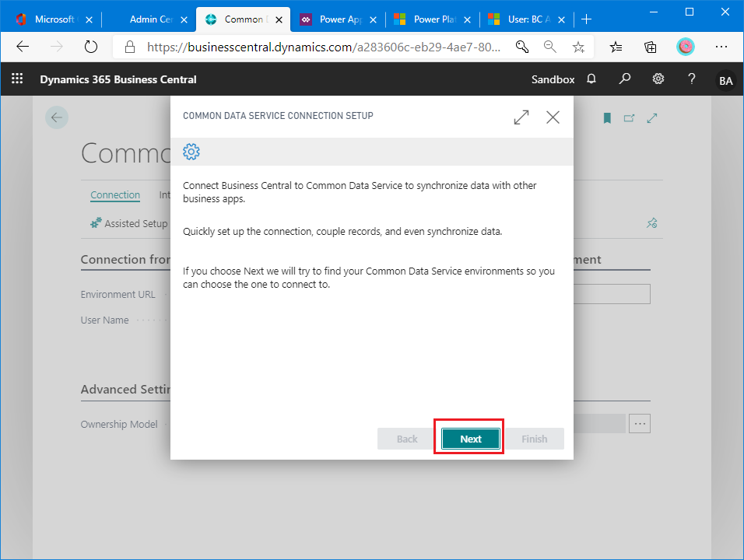Click the padlock site info icon
The width and height of the screenshot is (744, 560).
click(x=129, y=47)
